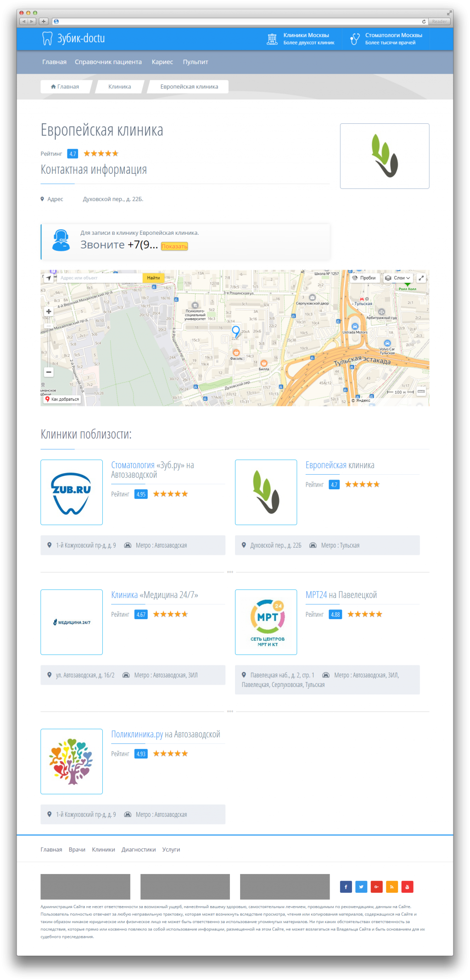This screenshot has height=980, width=470.
Task: Click Врачи in the footer menu
Action: click(77, 850)
